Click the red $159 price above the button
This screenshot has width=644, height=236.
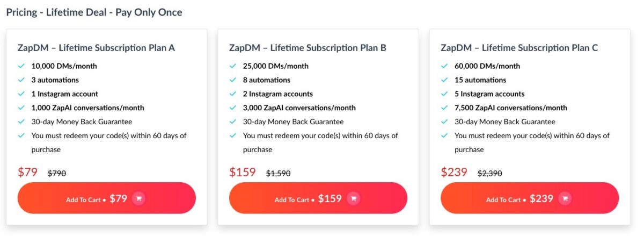pos(243,173)
